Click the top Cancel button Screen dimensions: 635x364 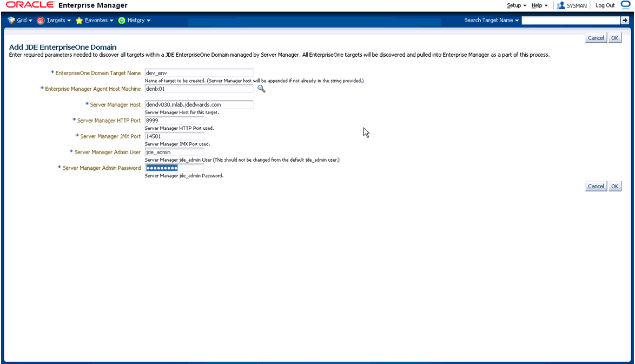pyautogui.click(x=596, y=38)
